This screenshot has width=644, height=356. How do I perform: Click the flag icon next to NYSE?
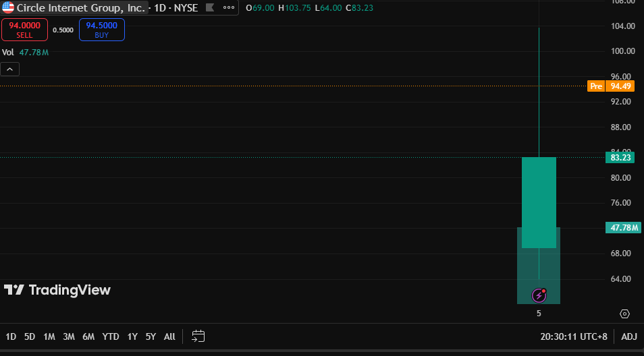(210, 7)
